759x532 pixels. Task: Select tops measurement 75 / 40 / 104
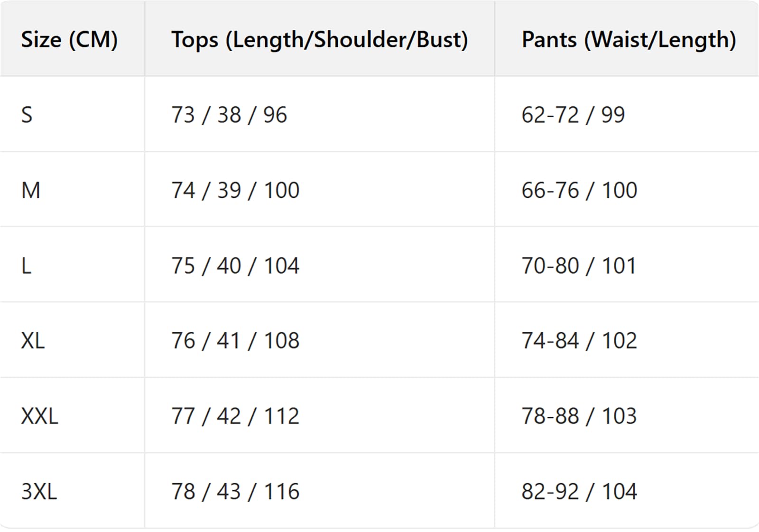tap(235, 266)
